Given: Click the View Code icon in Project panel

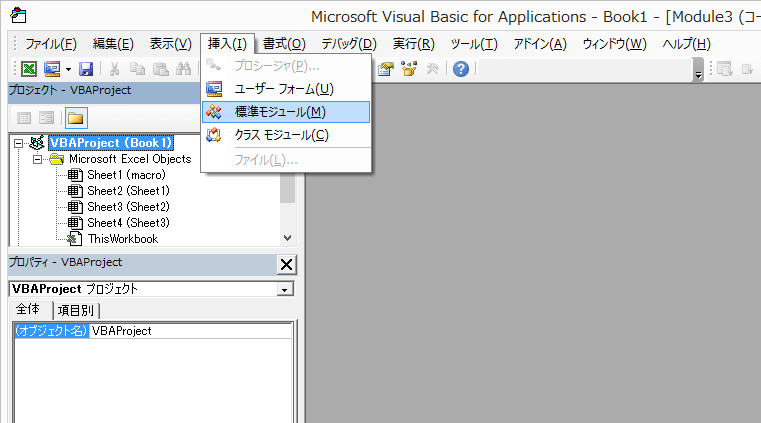Looking at the screenshot, I should (23, 118).
